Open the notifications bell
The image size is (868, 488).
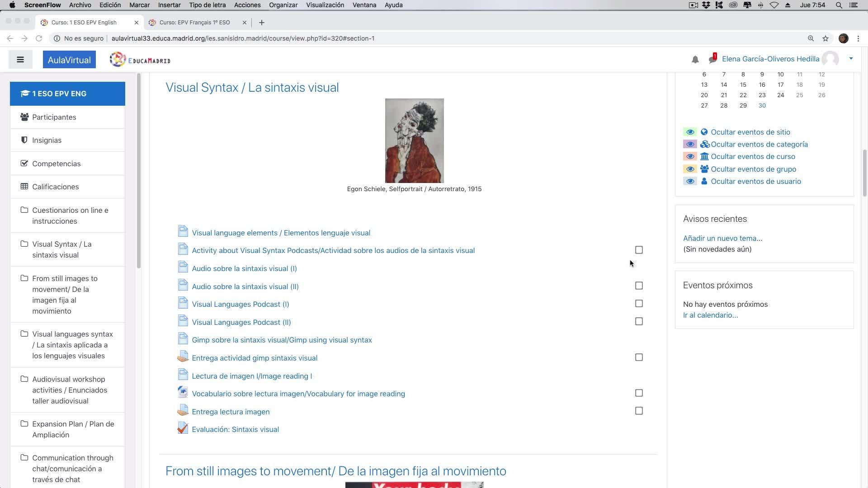coord(695,59)
